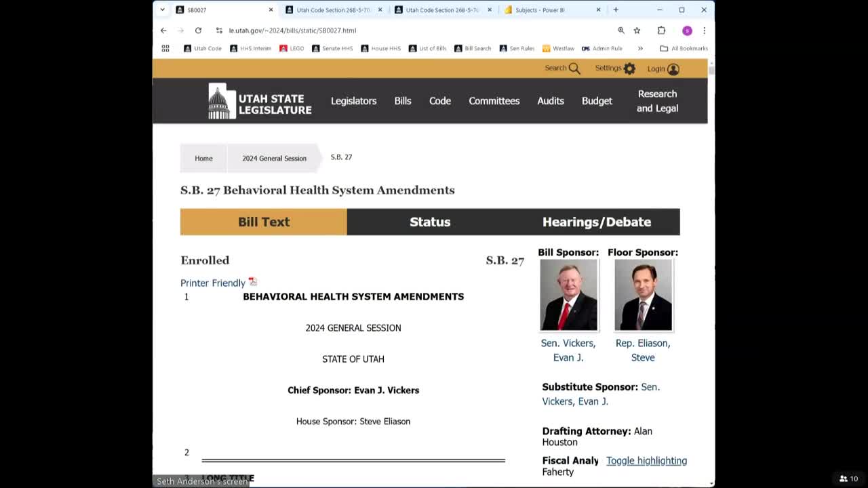Open the LEGO bookmark
This screenshot has width=868, height=488.
292,48
